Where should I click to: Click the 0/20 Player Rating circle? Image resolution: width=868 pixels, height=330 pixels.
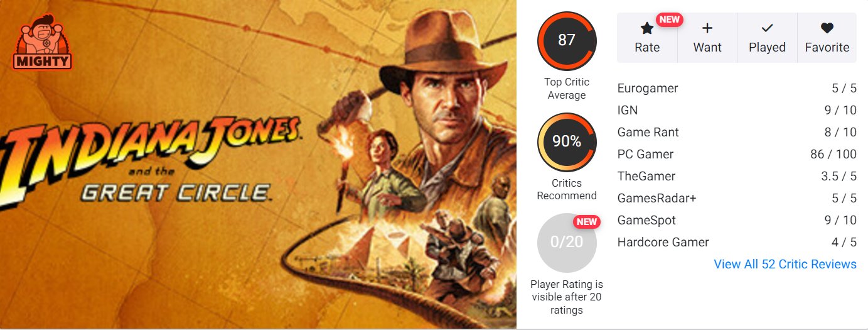coord(567,242)
